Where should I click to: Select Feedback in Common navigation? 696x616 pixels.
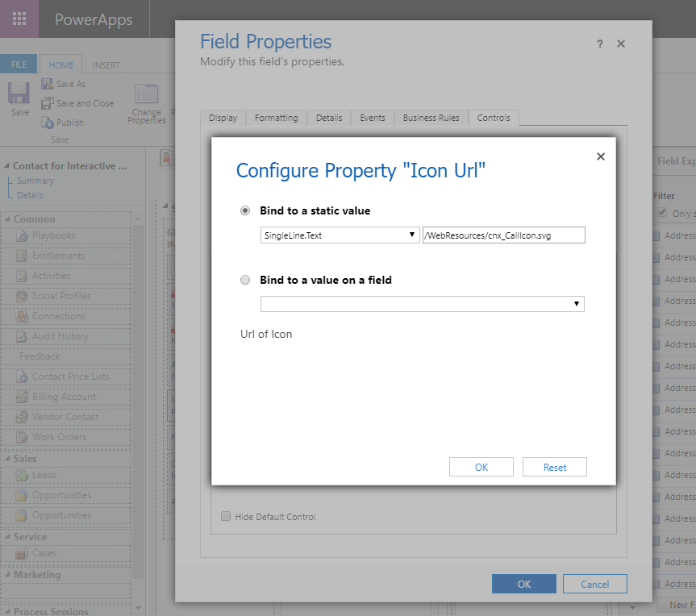tap(40, 356)
